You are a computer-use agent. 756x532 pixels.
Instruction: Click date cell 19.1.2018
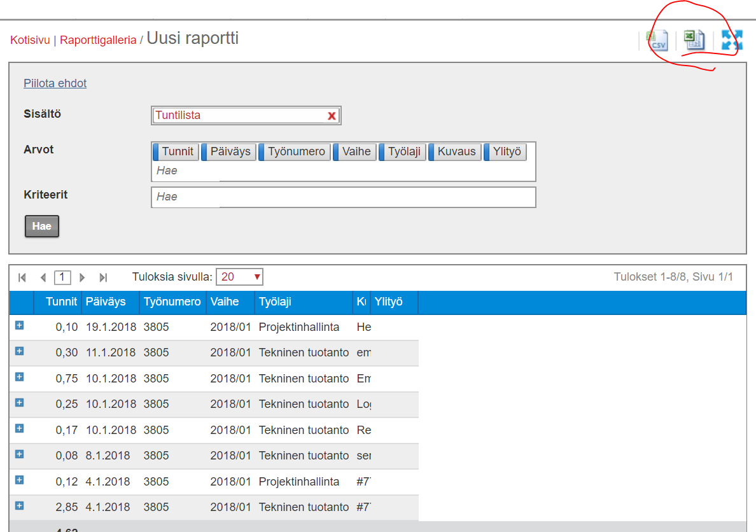click(x=111, y=327)
